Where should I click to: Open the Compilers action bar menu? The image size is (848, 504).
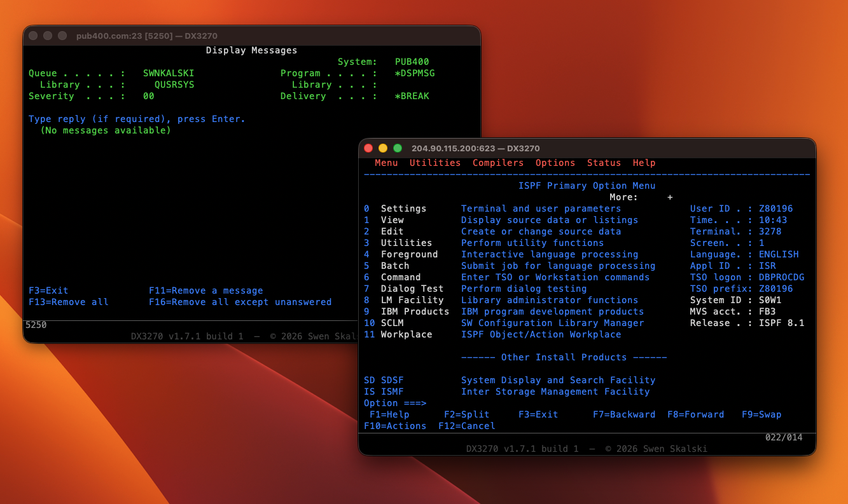[498, 163]
